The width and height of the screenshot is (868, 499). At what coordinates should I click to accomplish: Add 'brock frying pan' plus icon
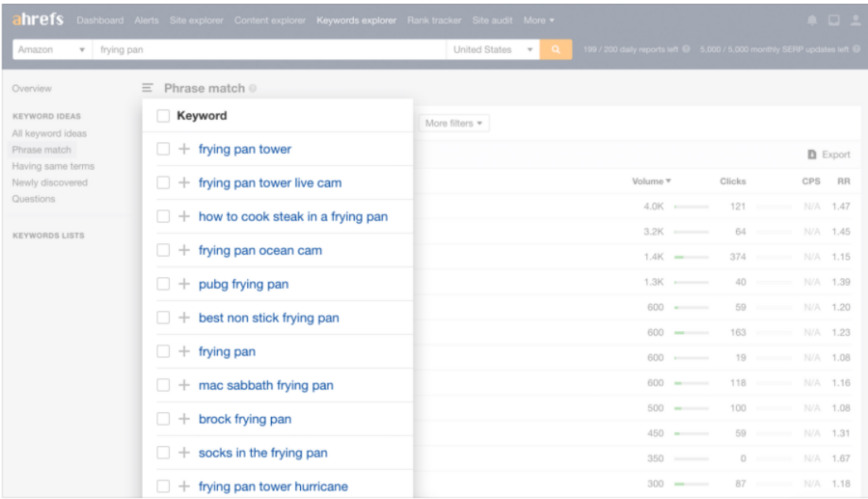[x=184, y=418]
